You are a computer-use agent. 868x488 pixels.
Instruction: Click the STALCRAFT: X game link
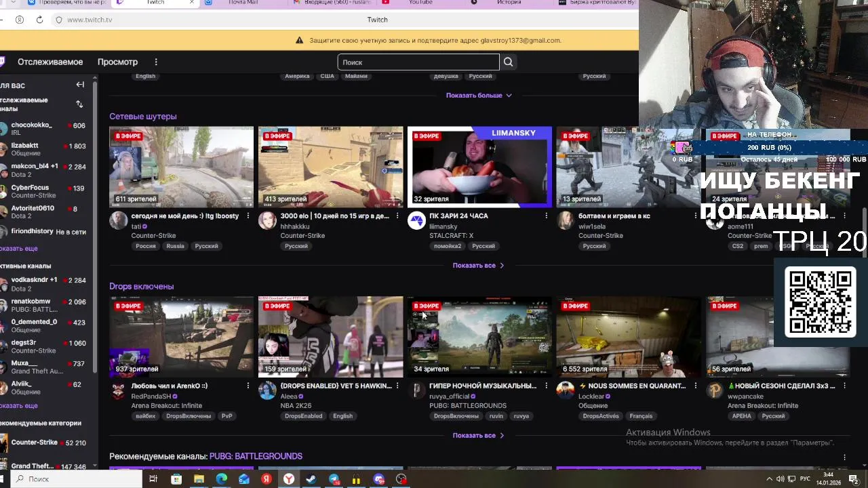pos(451,236)
